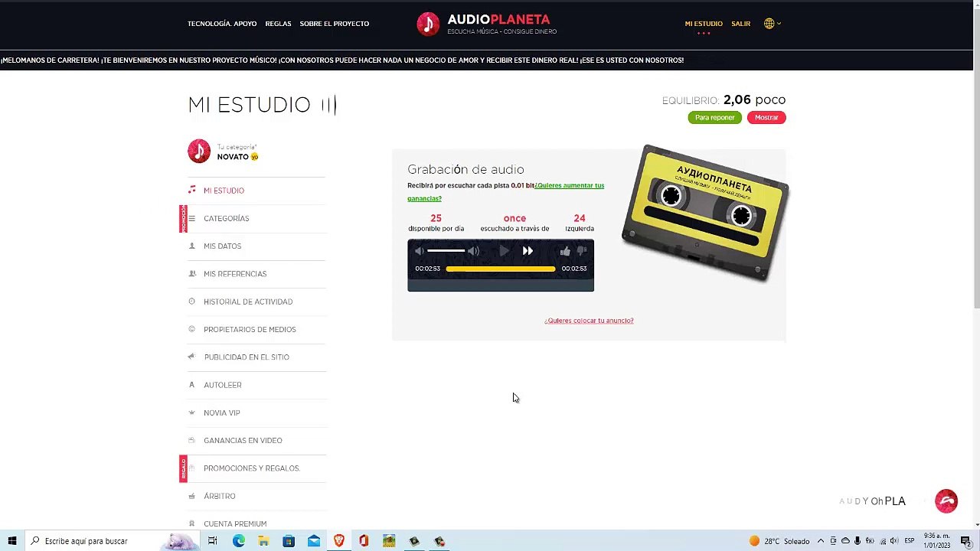Click the yellow cassette tape image
The height and width of the screenshot is (551, 980).
705,213
